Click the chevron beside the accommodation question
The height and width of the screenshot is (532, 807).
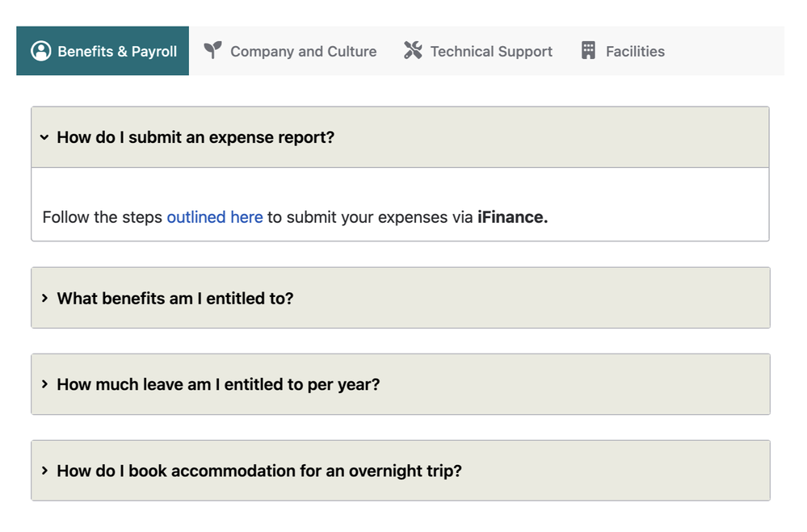tap(44, 471)
